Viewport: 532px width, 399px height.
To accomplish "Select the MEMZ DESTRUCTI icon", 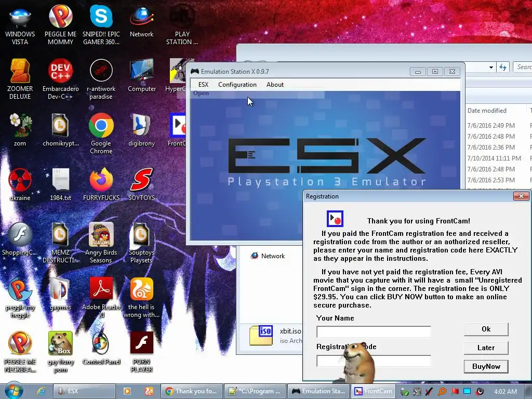I will pyautogui.click(x=60, y=243).
